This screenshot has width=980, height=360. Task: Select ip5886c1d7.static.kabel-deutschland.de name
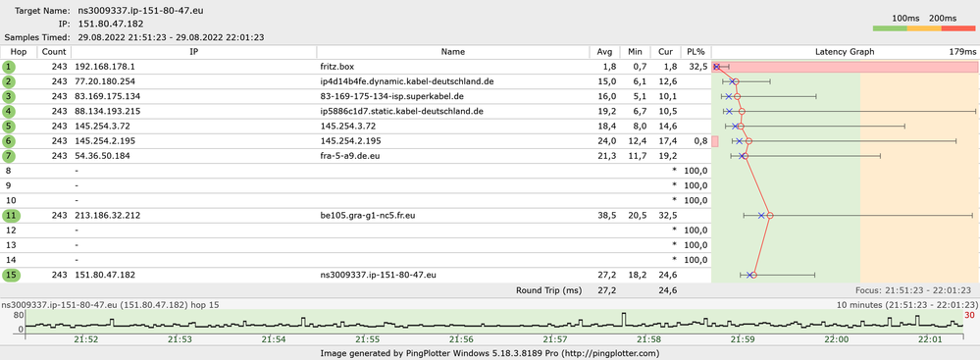(x=402, y=111)
